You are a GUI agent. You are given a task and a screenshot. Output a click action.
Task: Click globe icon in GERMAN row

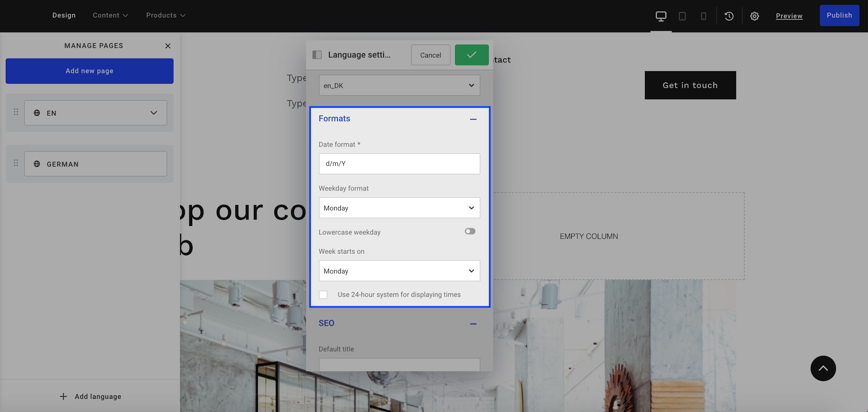coord(37,164)
